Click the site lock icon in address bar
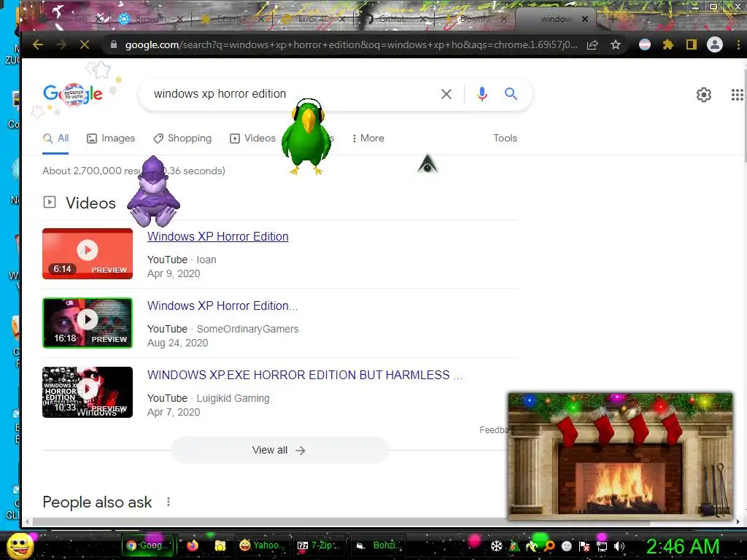 click(x=113, y=44)
